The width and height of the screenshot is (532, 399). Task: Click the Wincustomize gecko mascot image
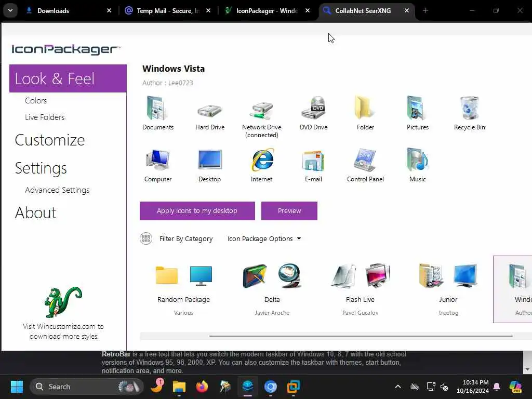(x=63, y=302)
